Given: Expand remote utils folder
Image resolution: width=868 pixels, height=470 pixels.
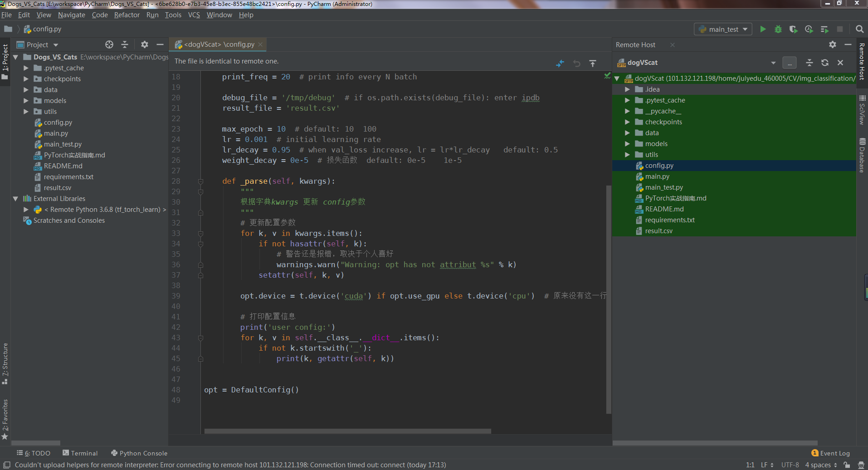Looking at the screenshot, I should 627,155.
